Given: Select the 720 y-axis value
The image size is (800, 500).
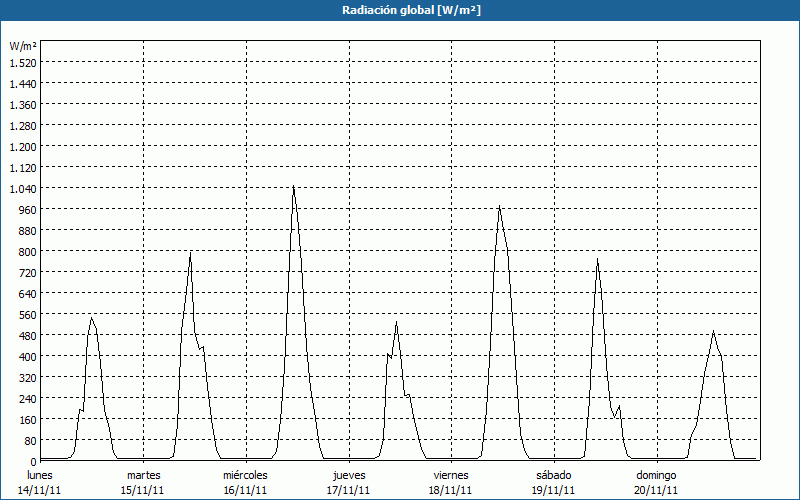Looking at the screenshot, I should pyautogui.click(x=28, y=272).
